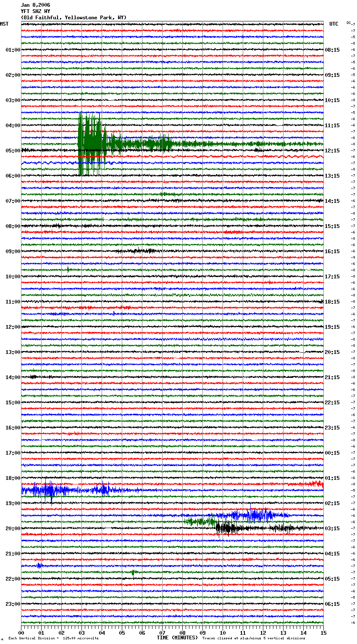Click the 00:15 UTC time label
This screenshot has height=644, width=357.
tap(332, 453)
